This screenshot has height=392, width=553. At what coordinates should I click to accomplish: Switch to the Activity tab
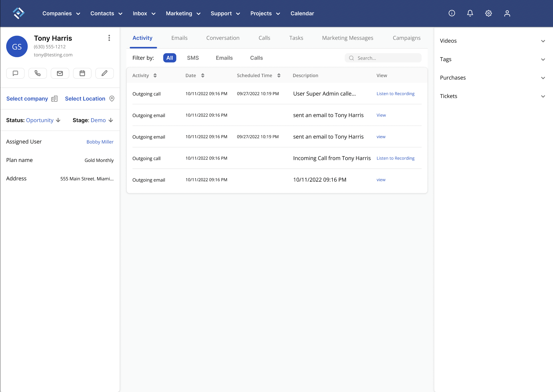tap(142, 38)
